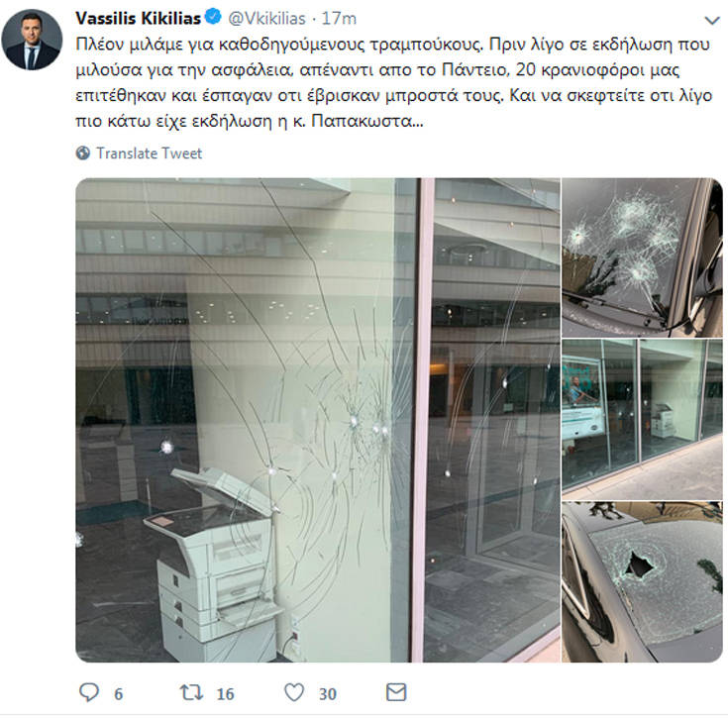
Task: Open the Vassilis Kikilias display name
Action: coord(138,18)
